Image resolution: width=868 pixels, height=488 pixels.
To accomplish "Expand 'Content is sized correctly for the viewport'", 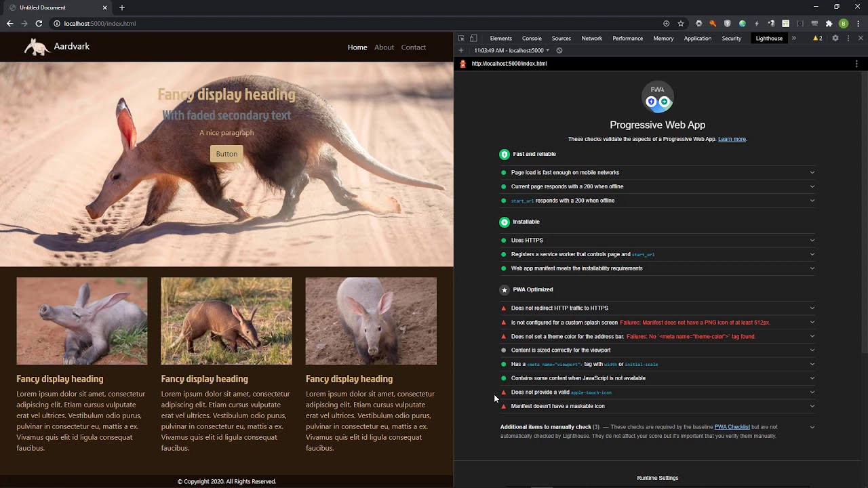I will tap(658, 350).
